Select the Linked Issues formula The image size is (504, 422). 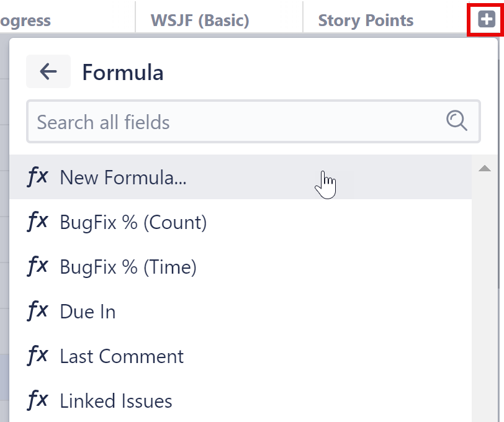pos(115,400)
